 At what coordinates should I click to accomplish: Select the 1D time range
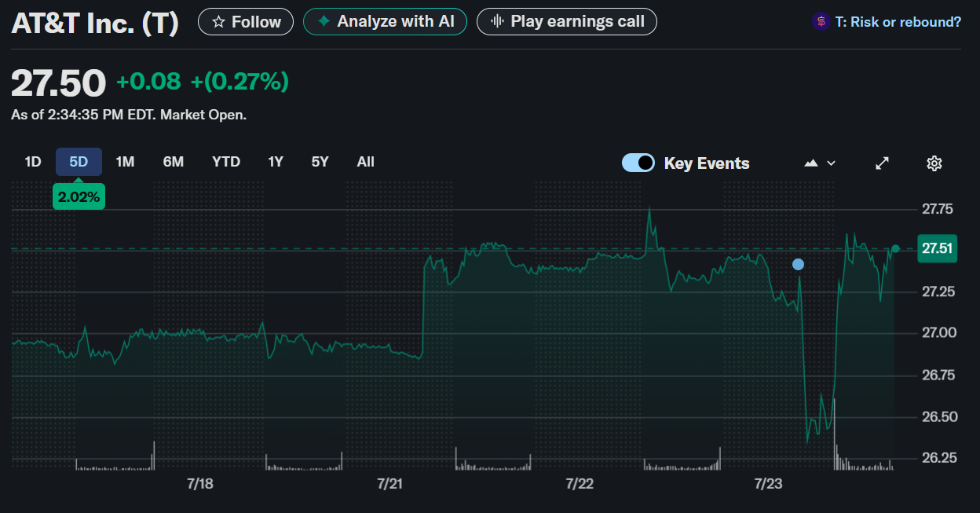(33, 162)
